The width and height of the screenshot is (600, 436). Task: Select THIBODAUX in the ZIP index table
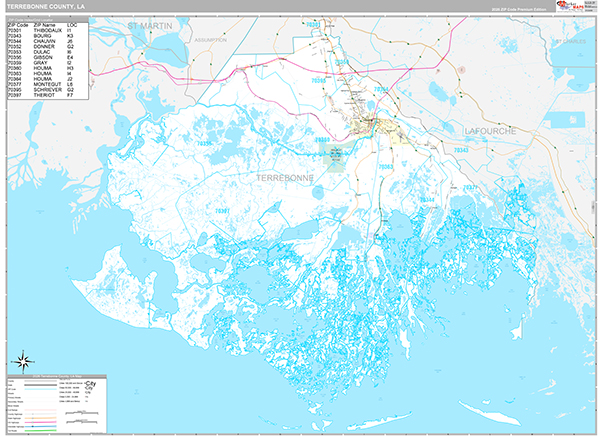pyautogui.click(x=48, y=30)
